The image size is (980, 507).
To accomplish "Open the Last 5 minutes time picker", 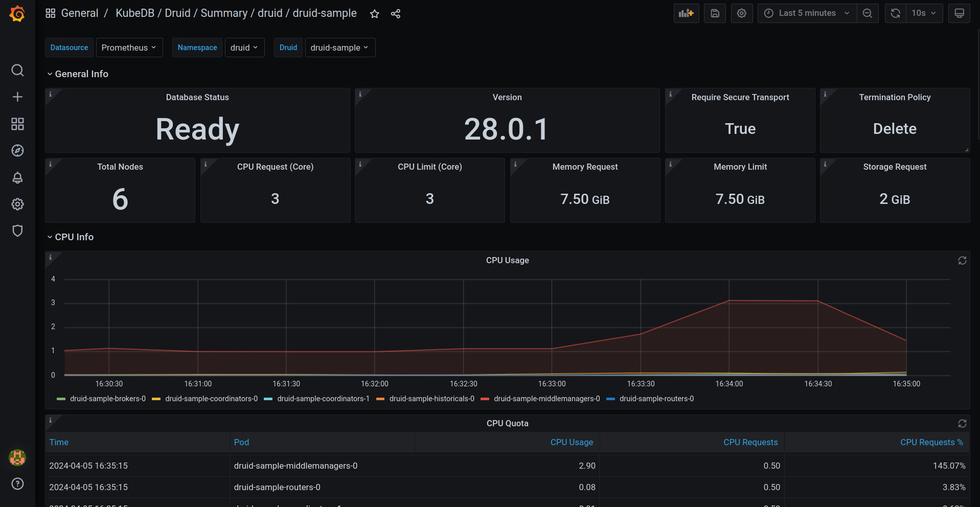I will coord(807,13).
